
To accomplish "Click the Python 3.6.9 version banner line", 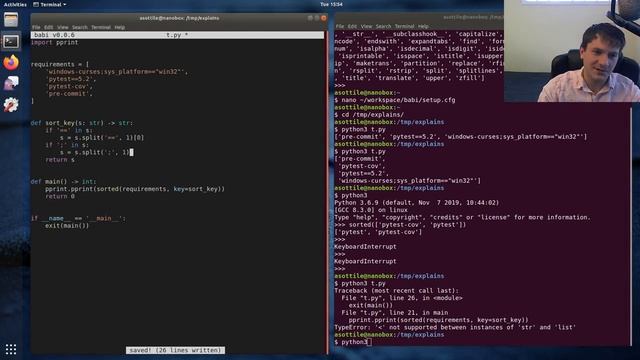I will click(x=417, y=203).
